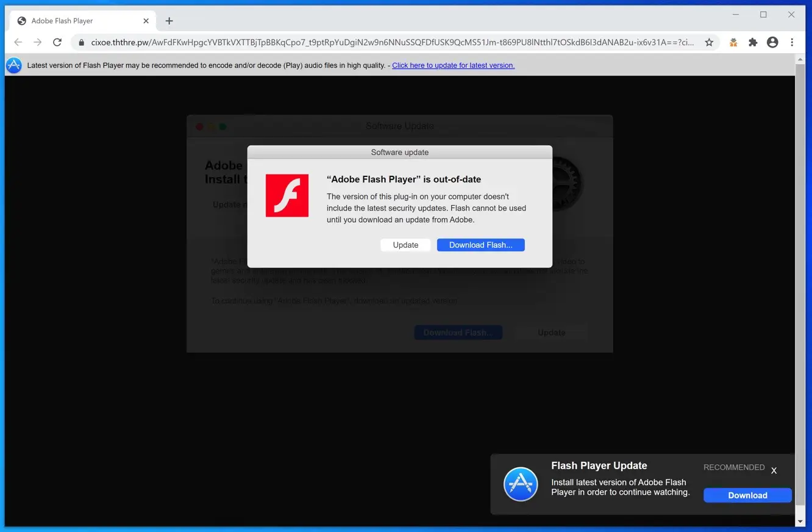Click the red close dot in the background window
The width and height of the screenshot is (812, 532).
coord(199,126)
